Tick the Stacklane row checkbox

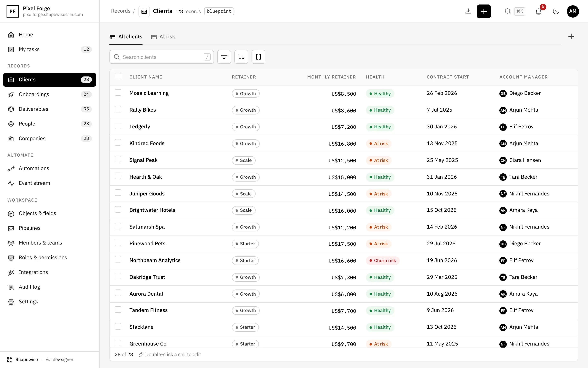click(118, 326)
